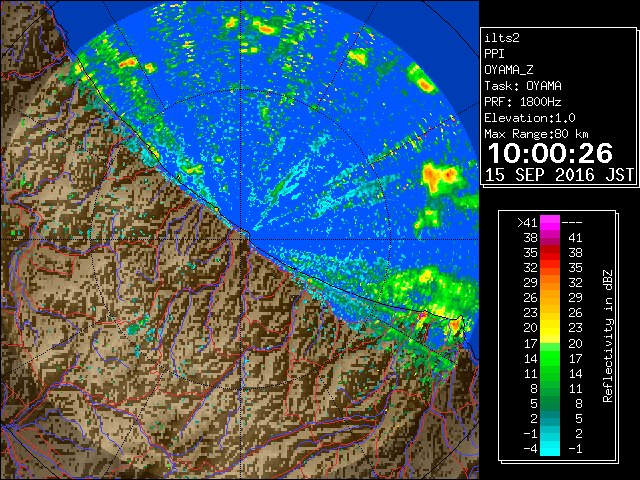Screen dimensions: 640x480
Task: Pick the light cyan swatch at legend bottom
Action: pos(550,448)
